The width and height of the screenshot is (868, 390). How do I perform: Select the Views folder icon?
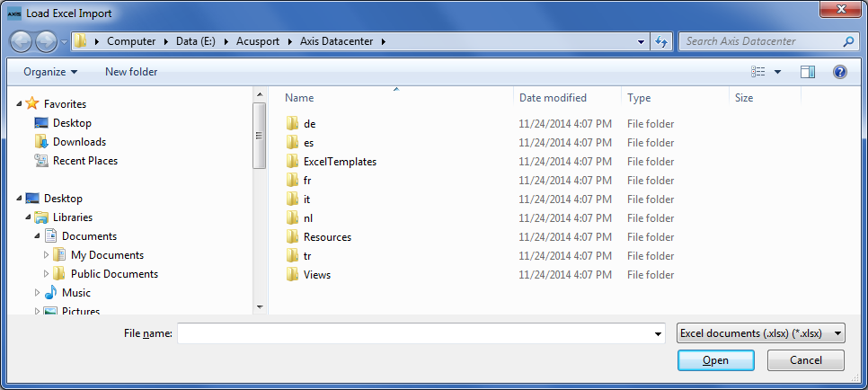pos(292,274)
